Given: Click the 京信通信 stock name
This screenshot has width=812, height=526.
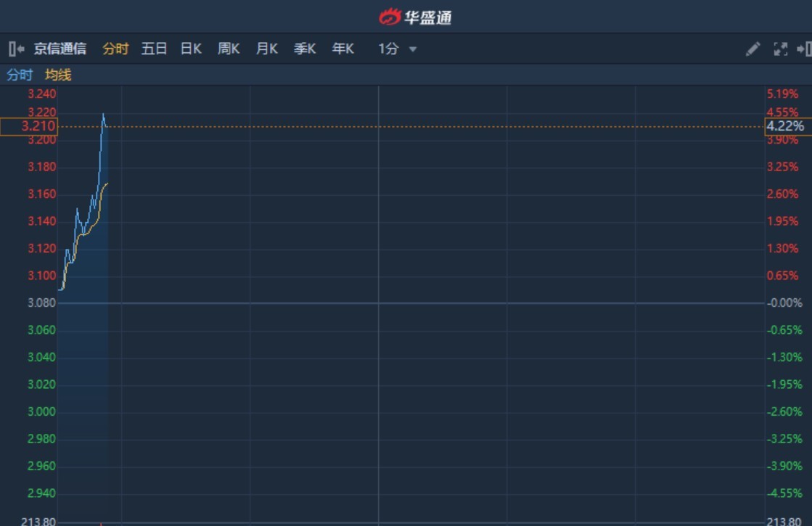Looking at the screenshot, I should click(x=60, y=49).
